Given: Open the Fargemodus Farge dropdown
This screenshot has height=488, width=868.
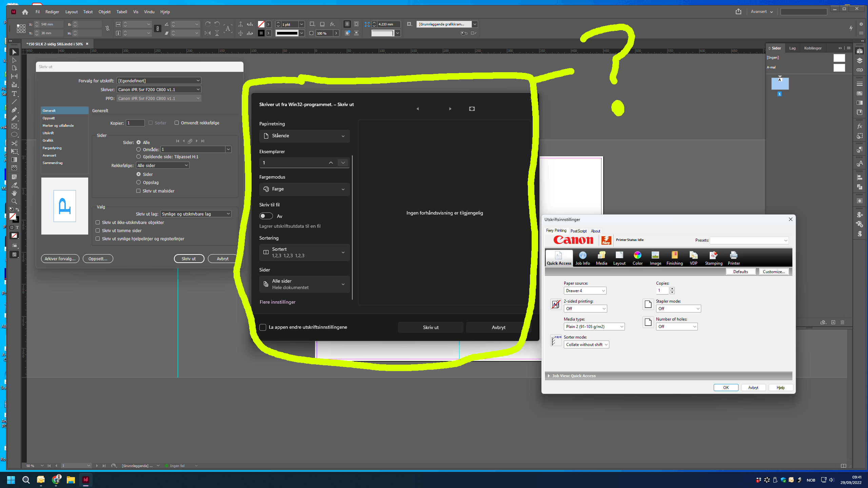Looking at the screenshot, I should pos(304,189).
